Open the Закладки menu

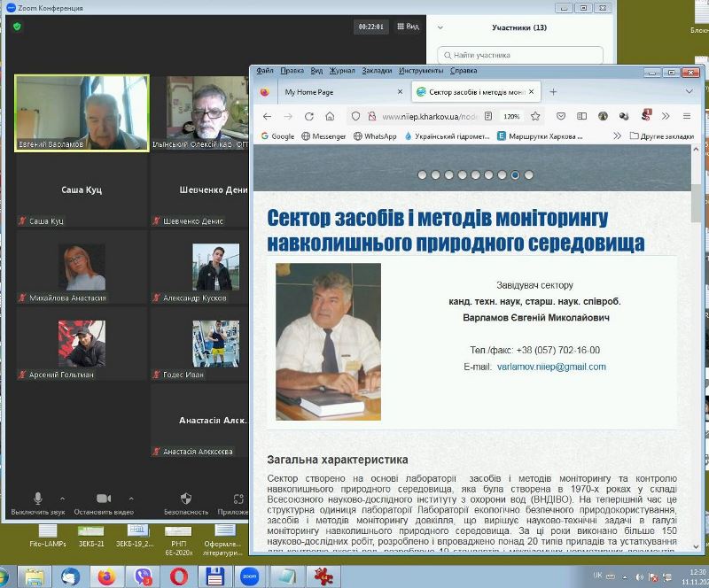[377, 70]
